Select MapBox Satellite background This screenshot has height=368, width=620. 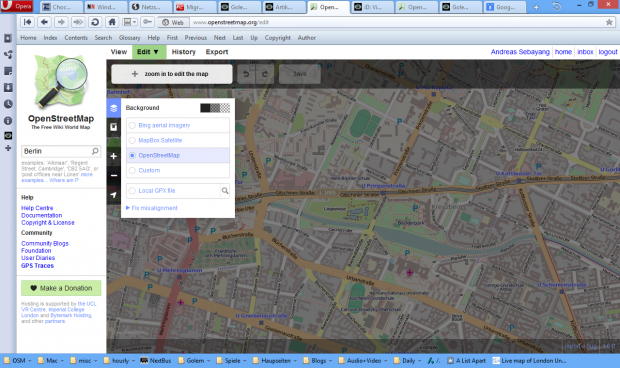click(178, 140)
